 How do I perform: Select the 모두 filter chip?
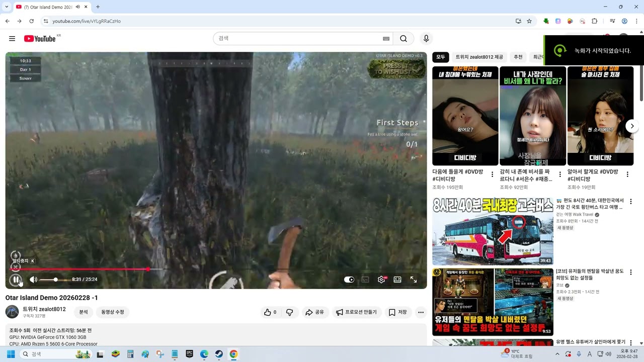pyautogui.click(x=441, y=57)
